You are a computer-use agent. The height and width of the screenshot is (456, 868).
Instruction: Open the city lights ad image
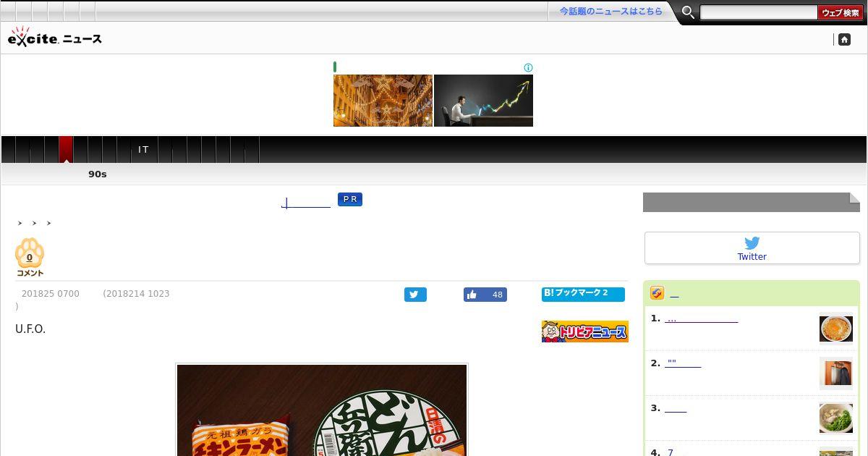[383, 101]
